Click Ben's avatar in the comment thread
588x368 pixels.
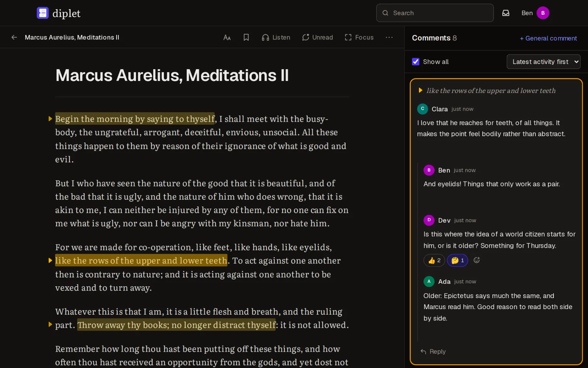click(429, 170)
